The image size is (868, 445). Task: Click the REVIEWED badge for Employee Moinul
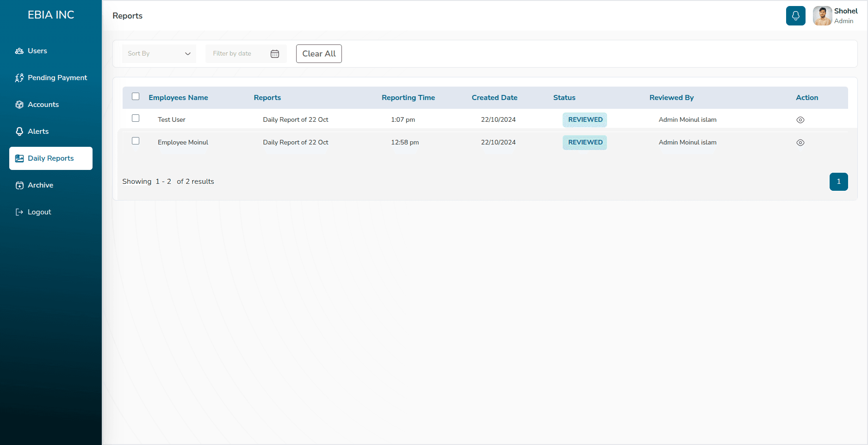585,142
